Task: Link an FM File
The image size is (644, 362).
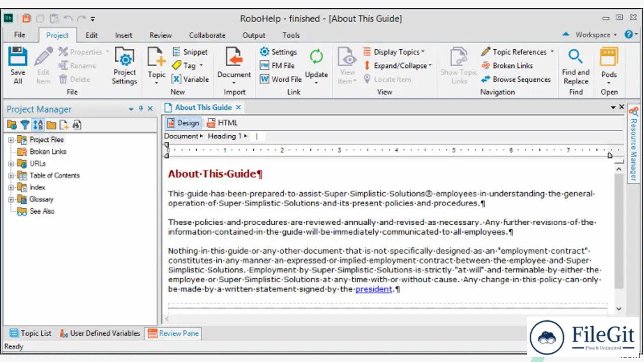Action: [277, 65]
